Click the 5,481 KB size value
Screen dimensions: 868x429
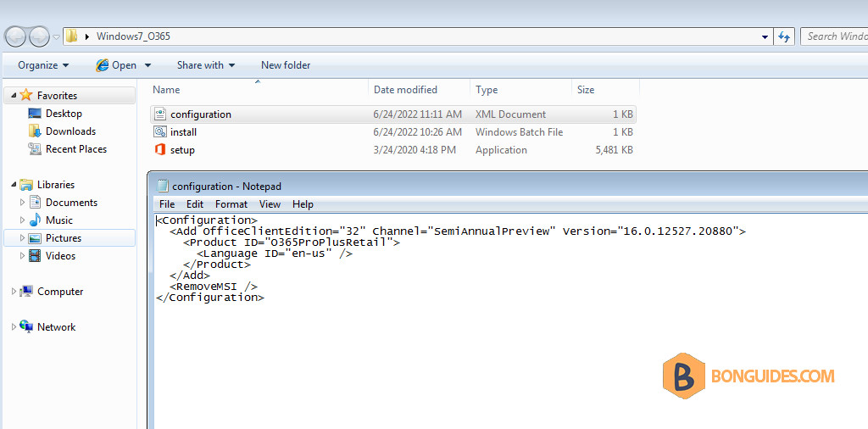point(614,150)
